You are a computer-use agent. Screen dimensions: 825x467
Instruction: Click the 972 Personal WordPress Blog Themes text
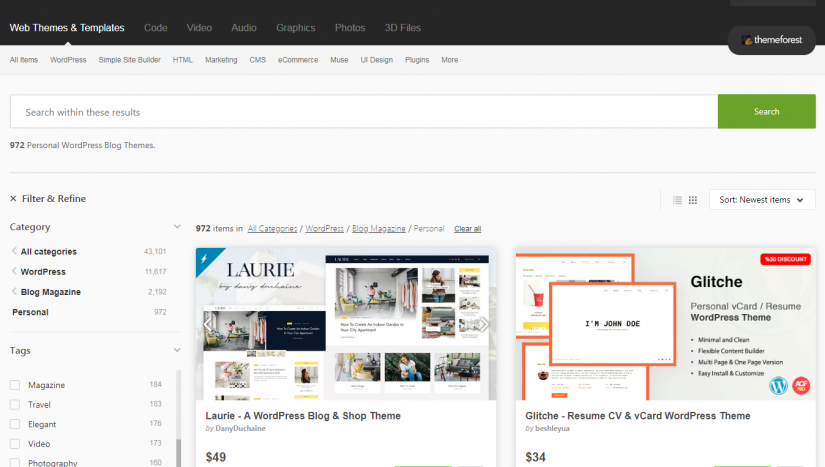click(82, 145)
